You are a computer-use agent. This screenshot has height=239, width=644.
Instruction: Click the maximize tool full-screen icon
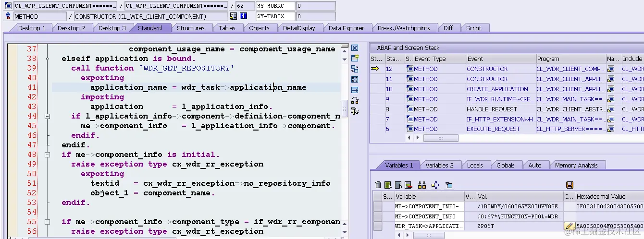(x=355, y=80)
